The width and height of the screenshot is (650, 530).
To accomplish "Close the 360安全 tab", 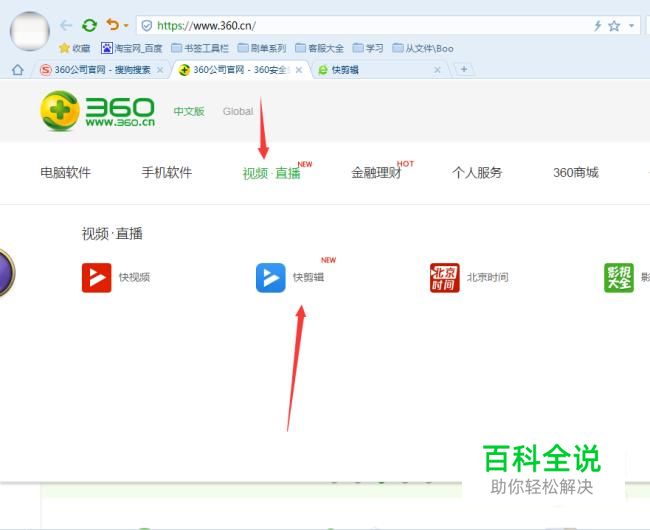I will tap(299, 70).
